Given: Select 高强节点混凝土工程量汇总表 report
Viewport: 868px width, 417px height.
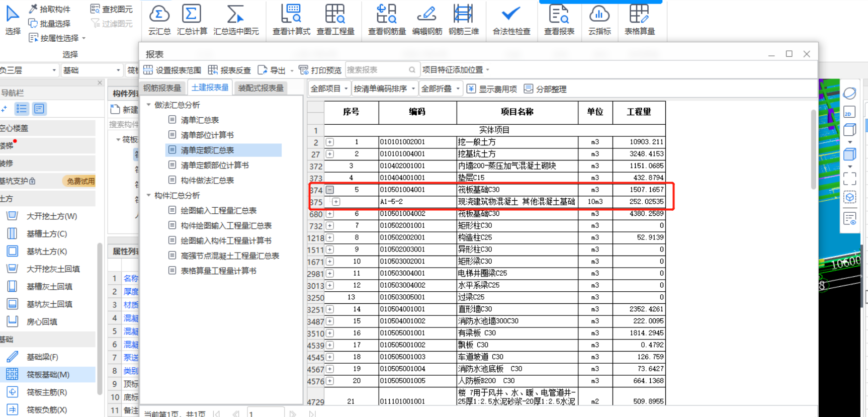Looking at the screenshot, I should point(230,256).
